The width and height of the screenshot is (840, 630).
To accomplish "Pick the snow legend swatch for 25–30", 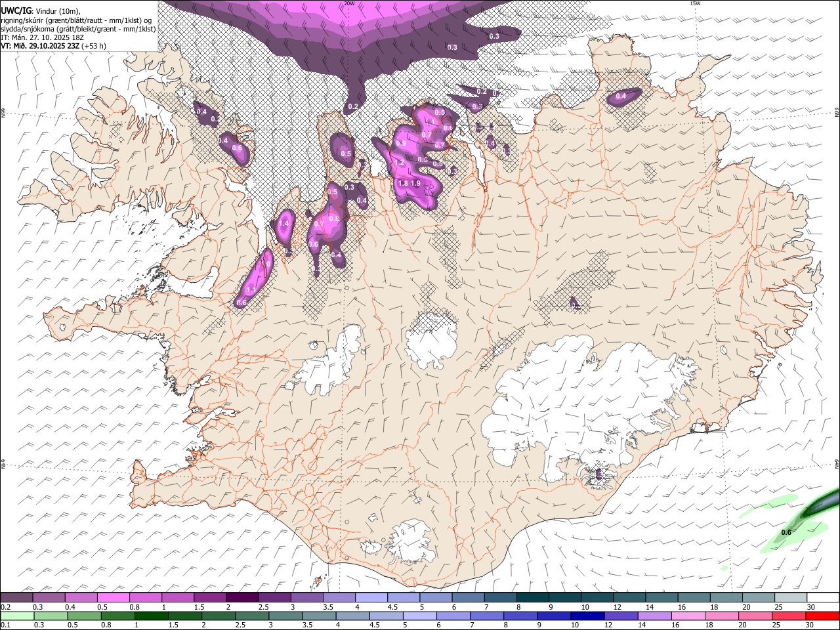I will click(791, 598).
